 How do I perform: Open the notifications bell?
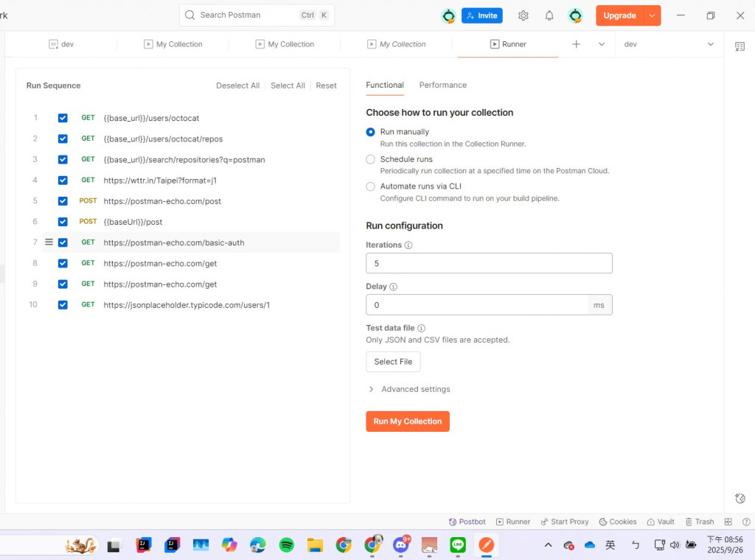tap(549, 15)
